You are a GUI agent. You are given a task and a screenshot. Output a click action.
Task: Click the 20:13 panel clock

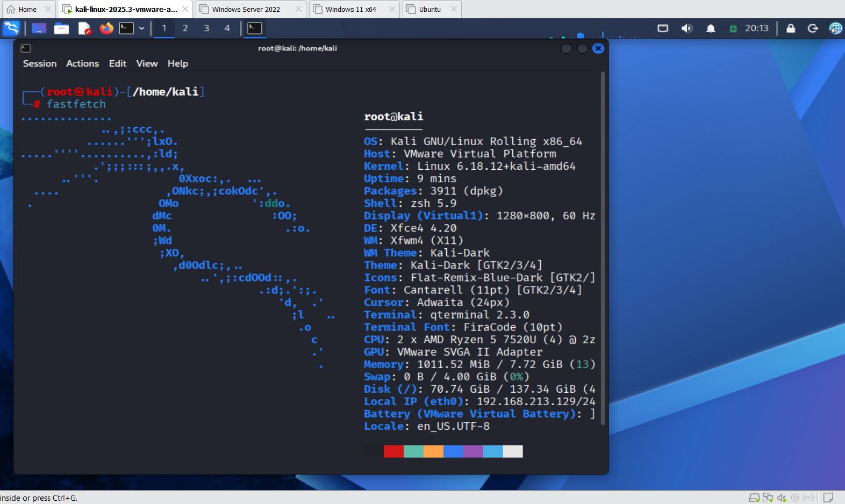[x=757, y=28]
